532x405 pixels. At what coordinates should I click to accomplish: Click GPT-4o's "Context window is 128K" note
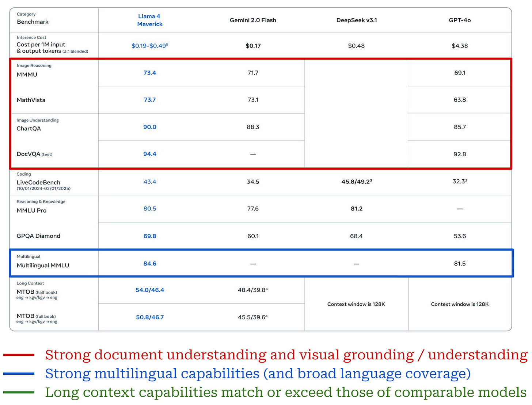pos(460,304)
